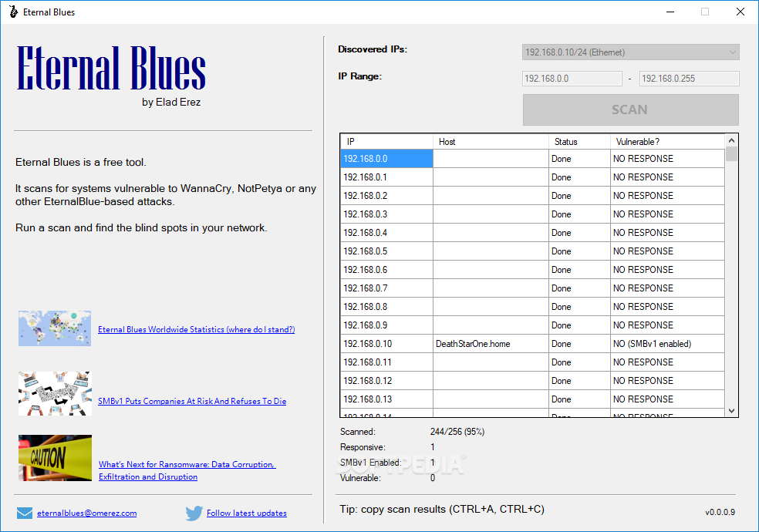Screen dimensions: 759x532
Task: Select row 192.168.0.8
Action: [x=532, y=307]
